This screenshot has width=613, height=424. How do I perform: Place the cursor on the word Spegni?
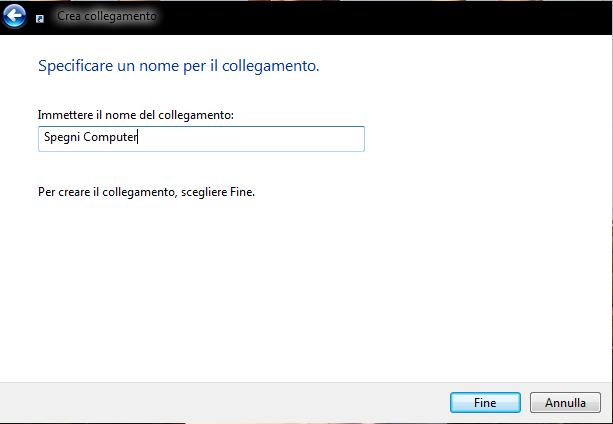click(62, 138)
